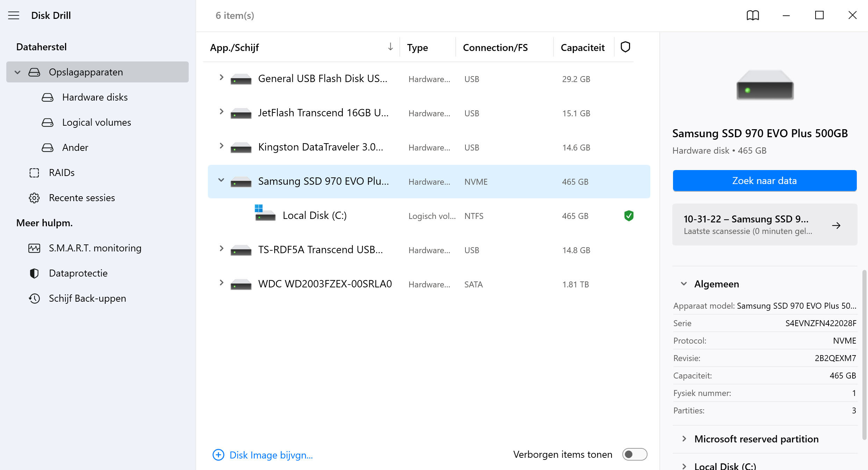Click the green shield on Local Disk (C:)
The width and height of the screenshot is (868, 470).
629,216
